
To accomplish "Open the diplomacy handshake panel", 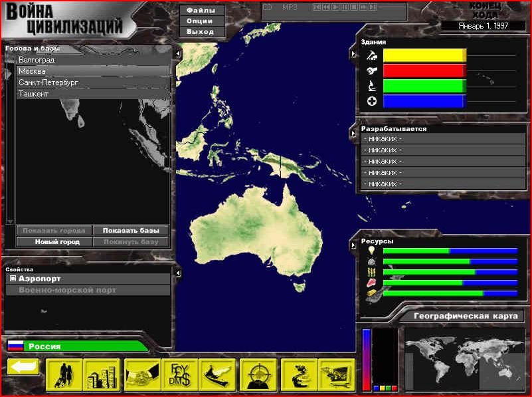I will [143, 374].
